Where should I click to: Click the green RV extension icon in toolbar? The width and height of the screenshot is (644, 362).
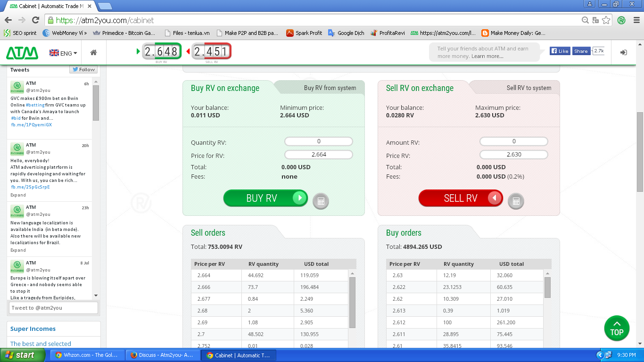(x=621, y=20)
